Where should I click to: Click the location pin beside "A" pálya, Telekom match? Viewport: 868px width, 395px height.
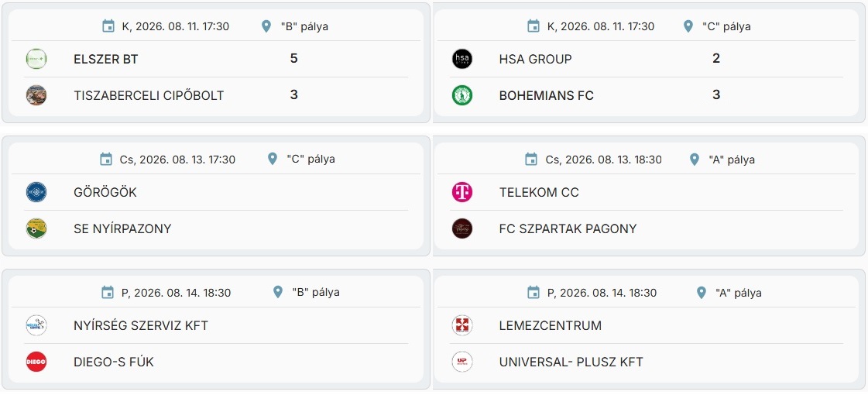pyautogui.click(x=695, y=160)
